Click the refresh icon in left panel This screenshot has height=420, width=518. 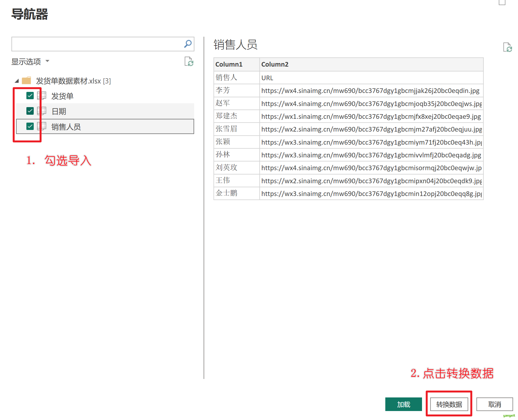189,61
